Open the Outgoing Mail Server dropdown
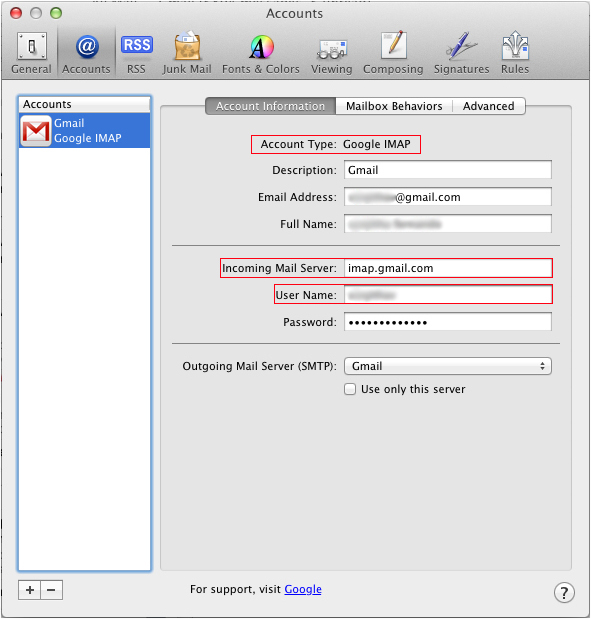The height and width of the screenshot is (619, 591). point(448,366)
